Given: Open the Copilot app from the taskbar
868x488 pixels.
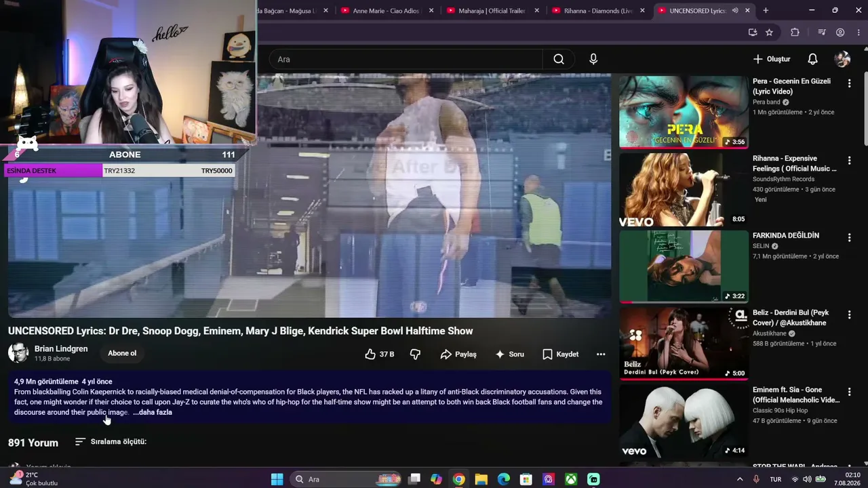Looking at the screenshot, I should (436, 479).
